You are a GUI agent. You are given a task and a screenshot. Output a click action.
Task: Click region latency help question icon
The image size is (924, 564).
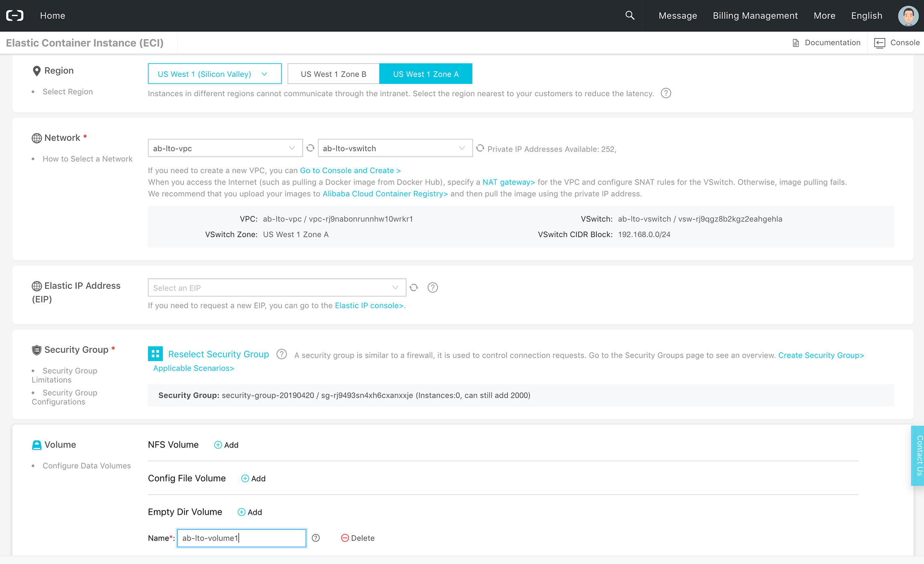666,93
